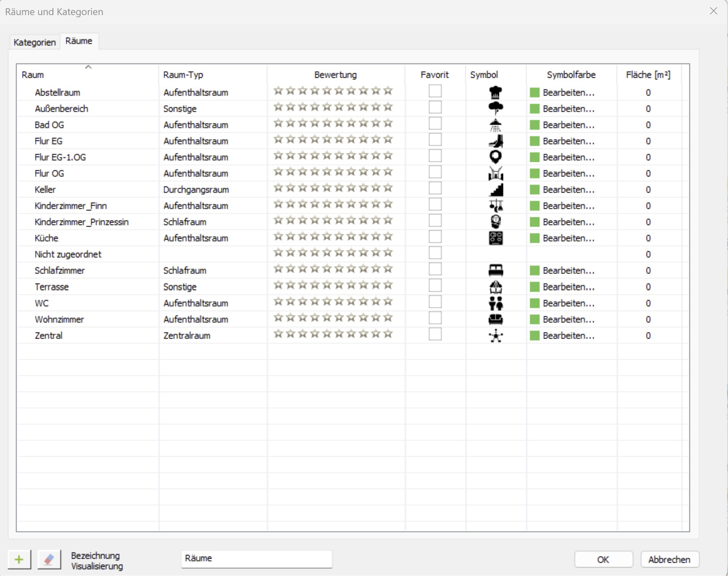
Task: Click the restroom symbol for WC row
Action: pyautogui.click(x=495, y=303)
